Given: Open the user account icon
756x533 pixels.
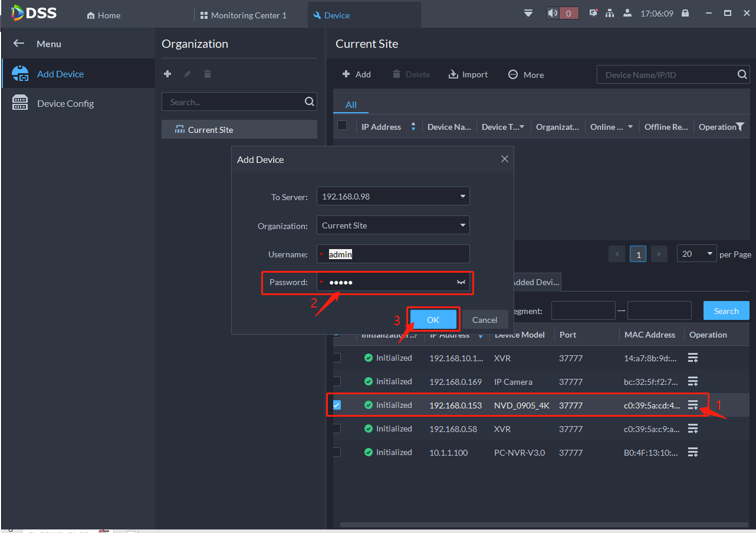Looking at the screenshot, I should (x=627, y=13).
